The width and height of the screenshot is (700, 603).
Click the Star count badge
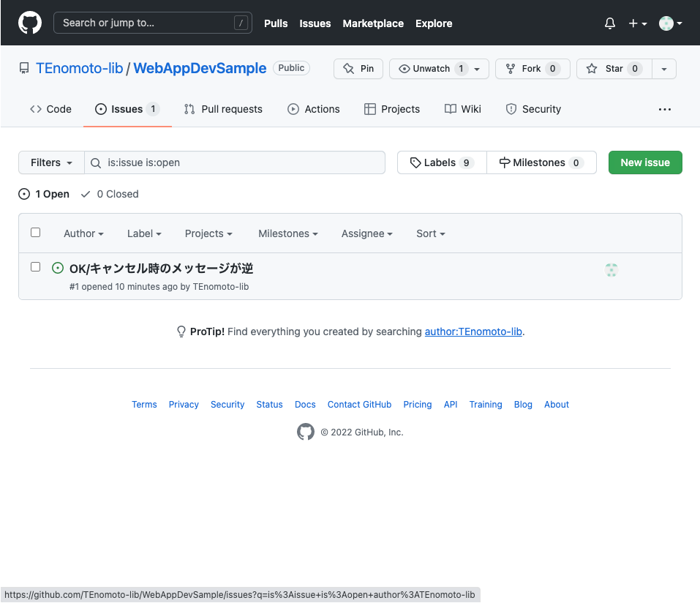click(634, 69)
